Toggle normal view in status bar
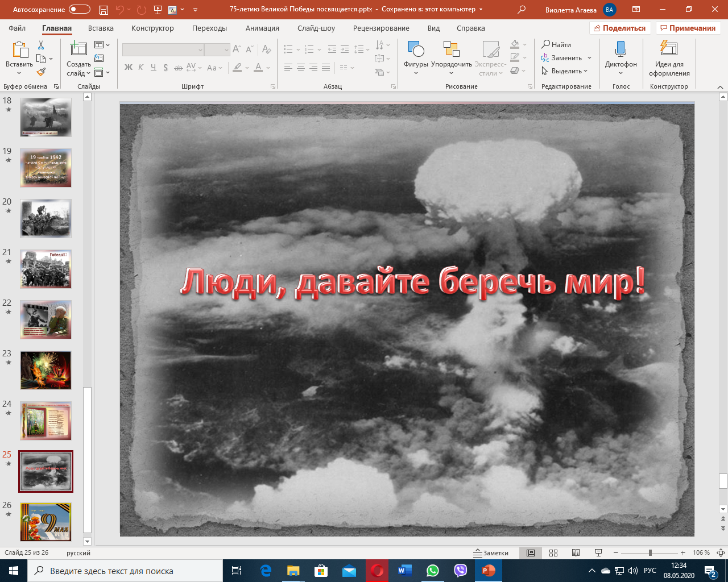728x582 pixels. click(x=531, y=553)
